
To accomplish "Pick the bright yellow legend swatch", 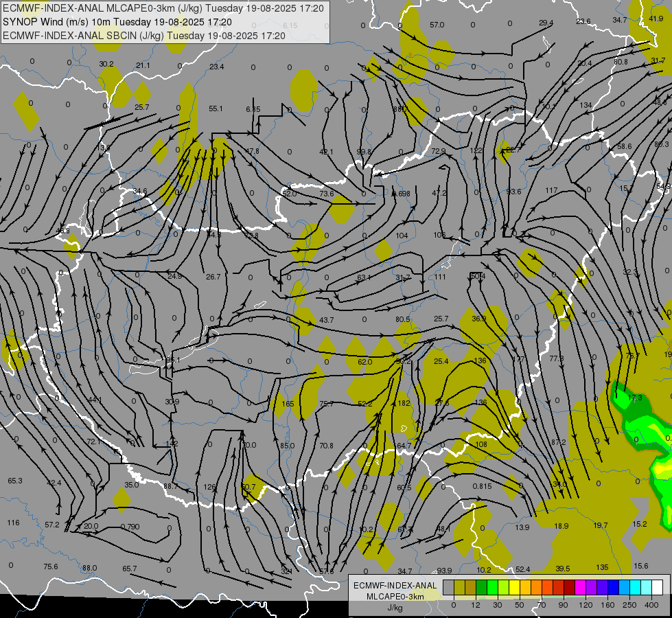I will [514, 588].
